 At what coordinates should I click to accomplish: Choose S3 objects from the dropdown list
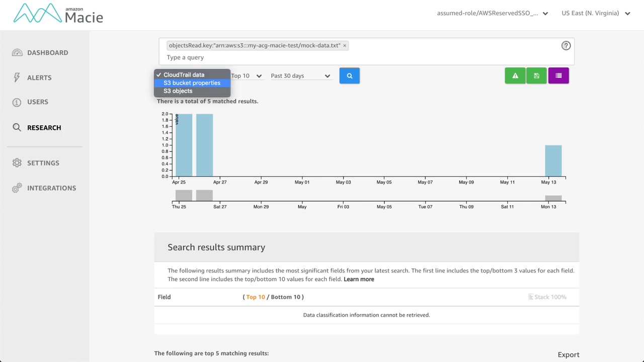[178, 91]
